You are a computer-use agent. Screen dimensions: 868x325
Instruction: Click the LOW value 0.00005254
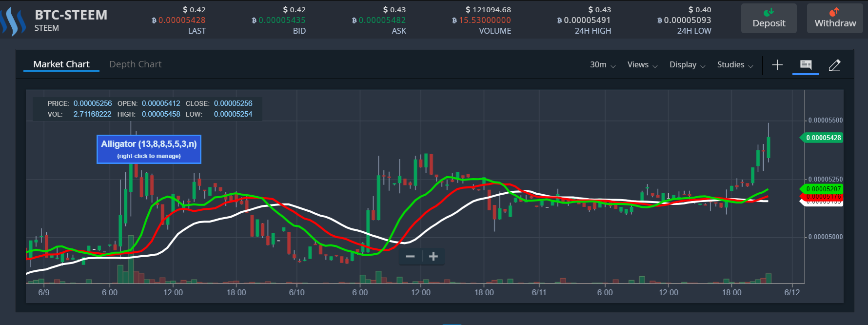233,114
